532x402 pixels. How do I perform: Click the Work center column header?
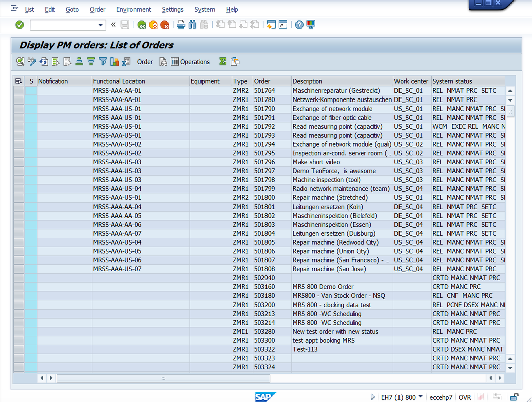412,81
